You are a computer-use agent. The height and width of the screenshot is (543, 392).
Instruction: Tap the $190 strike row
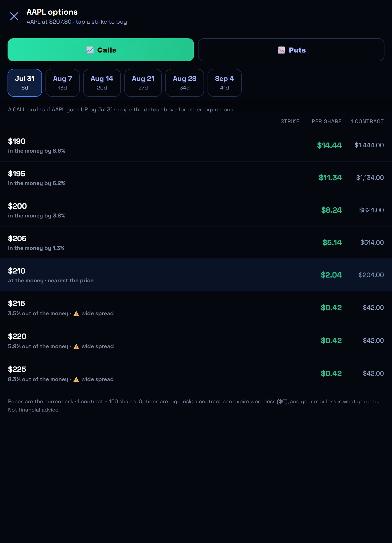coord(196,145)
